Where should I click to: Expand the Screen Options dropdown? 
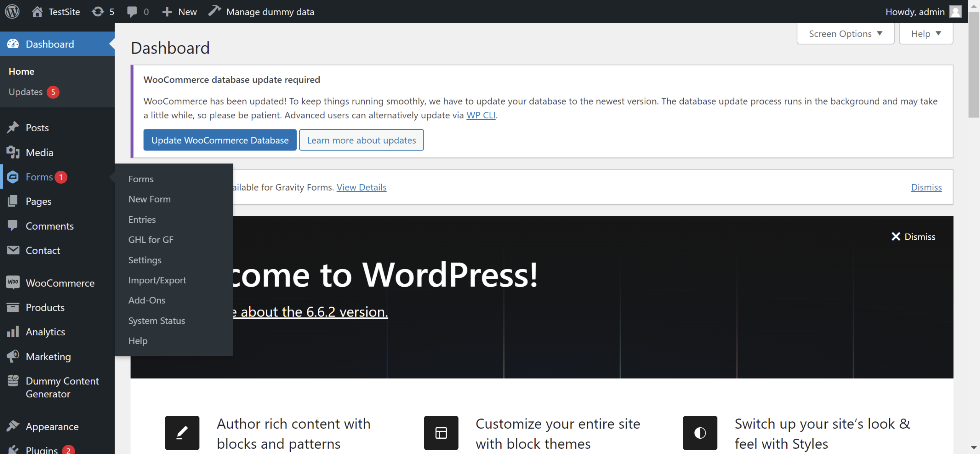[x=845, y=34]
